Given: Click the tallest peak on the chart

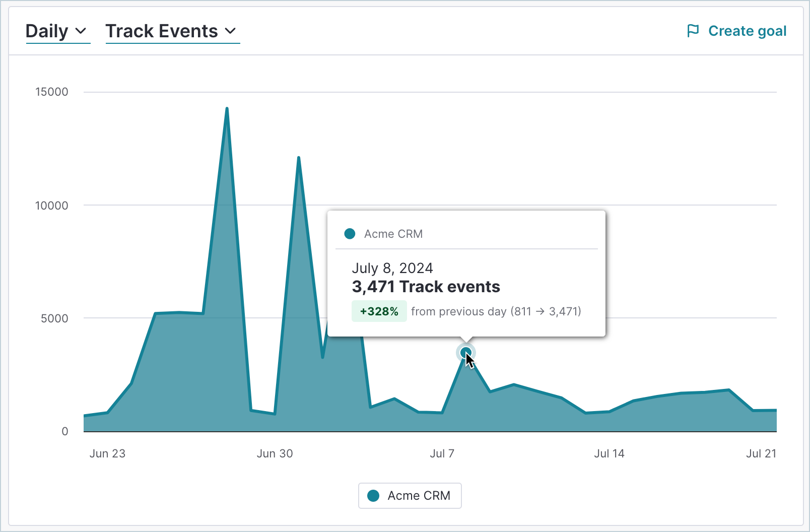Looking at the screenshot, I should pyautogui.click(x=227, y=109).
